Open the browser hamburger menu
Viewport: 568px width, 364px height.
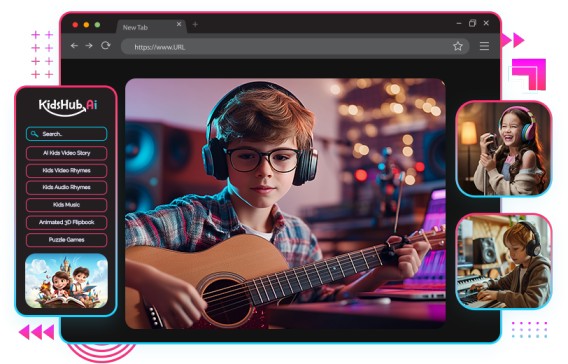coord(484,46)
